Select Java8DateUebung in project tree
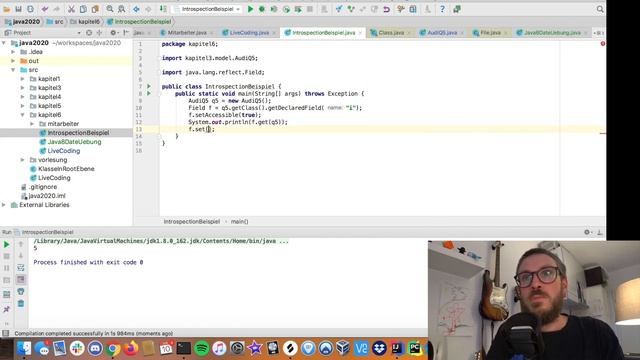 74,142
